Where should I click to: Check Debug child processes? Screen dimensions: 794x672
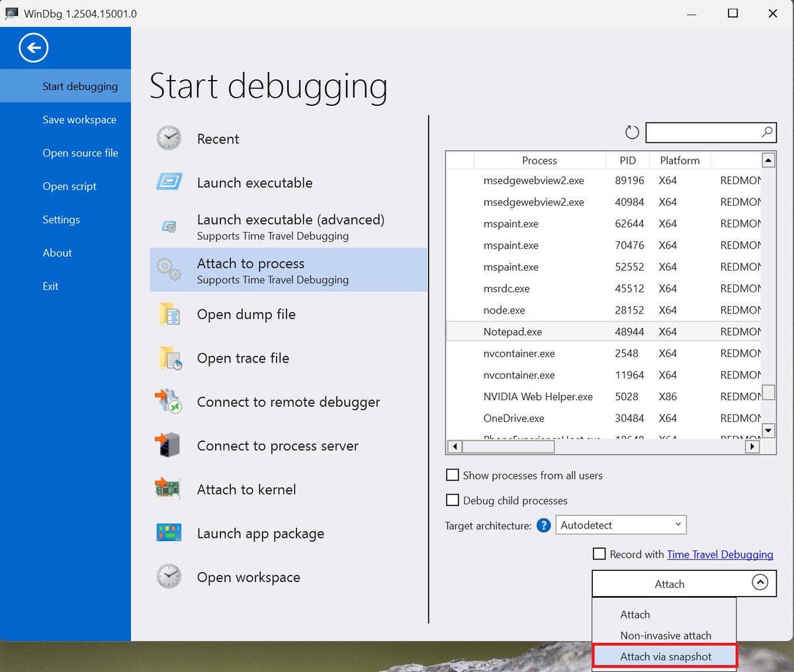[x=453, y=500]
